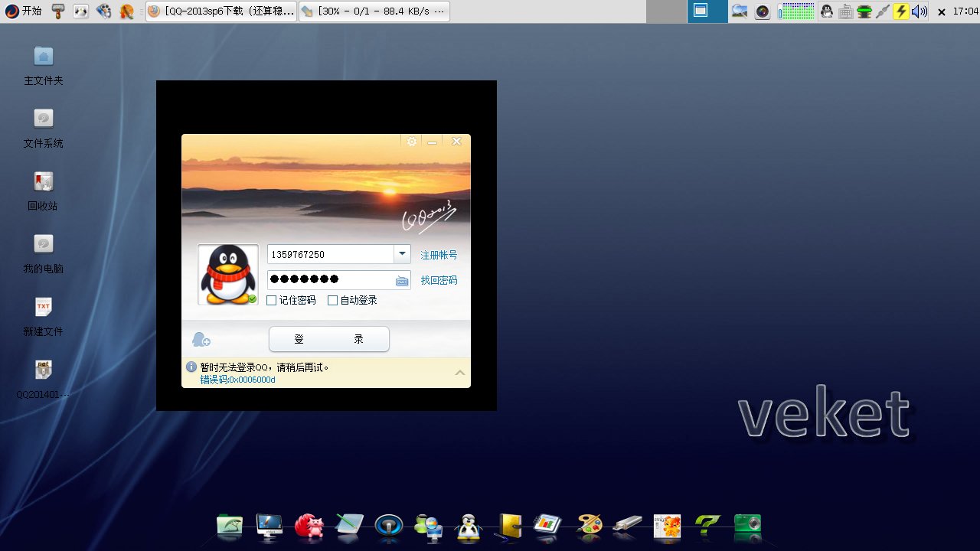Enable the 自动登录 checkbox
Screen dimensions: 980x551
point(332,301)
